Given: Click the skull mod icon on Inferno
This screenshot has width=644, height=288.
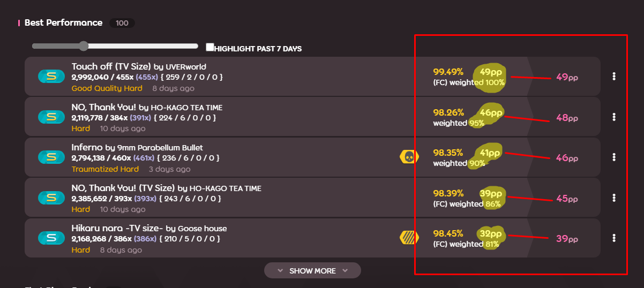Looking at the screenshot, I should [409, 157].
